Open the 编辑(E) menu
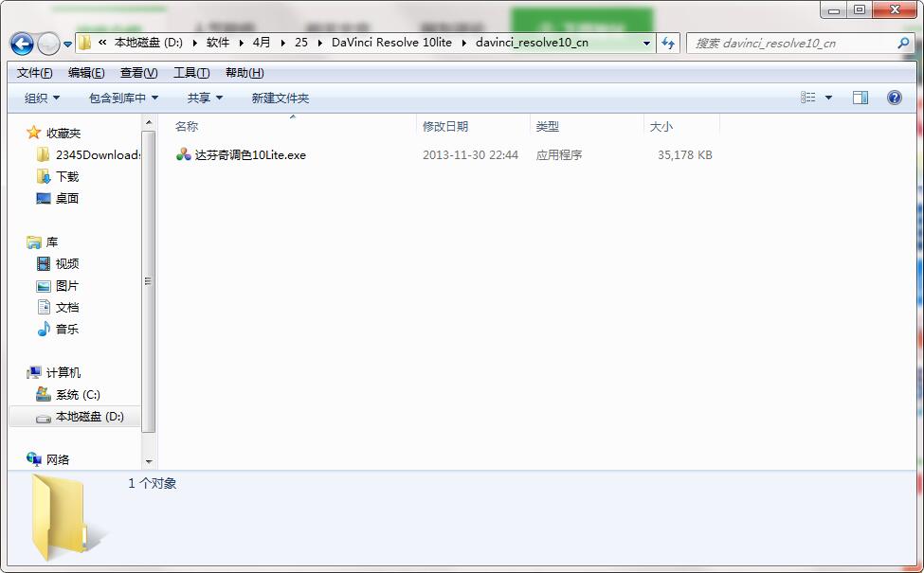 (86, 73)
